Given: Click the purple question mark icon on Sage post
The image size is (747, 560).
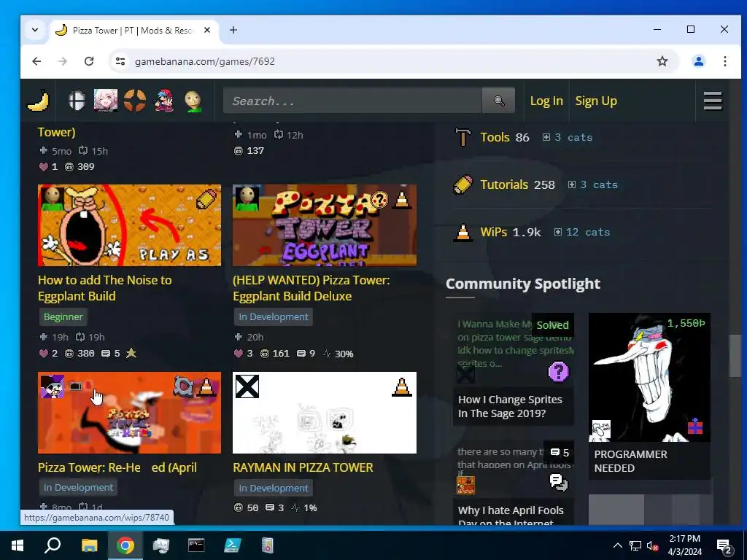Looking at the screenshot, I should click(558, 371).
